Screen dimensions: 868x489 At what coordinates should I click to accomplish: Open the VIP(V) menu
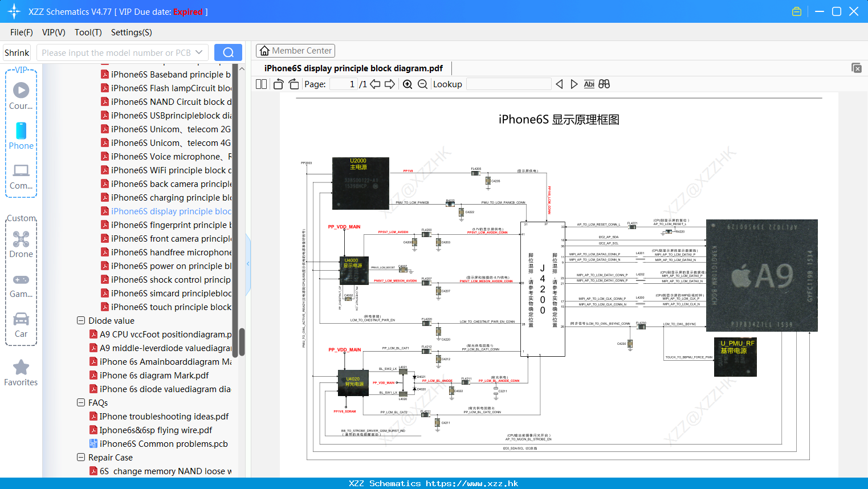(54, 32)
